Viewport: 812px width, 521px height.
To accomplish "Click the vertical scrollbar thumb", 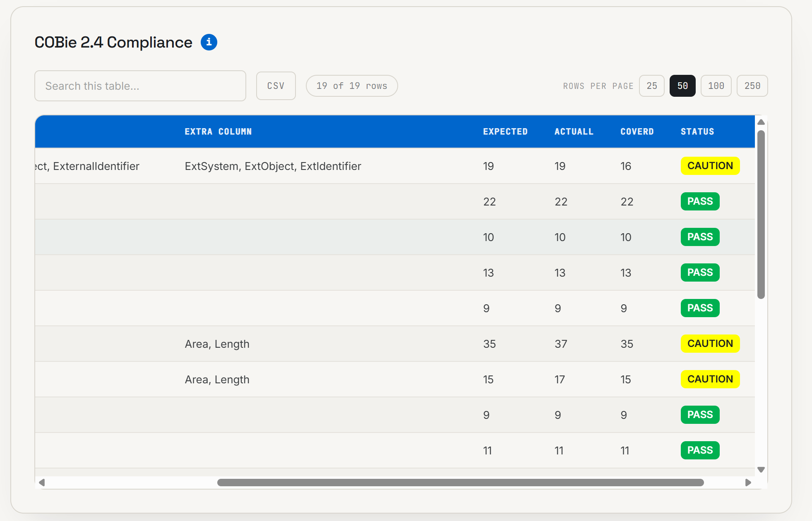I will click(x=761, y=215).
